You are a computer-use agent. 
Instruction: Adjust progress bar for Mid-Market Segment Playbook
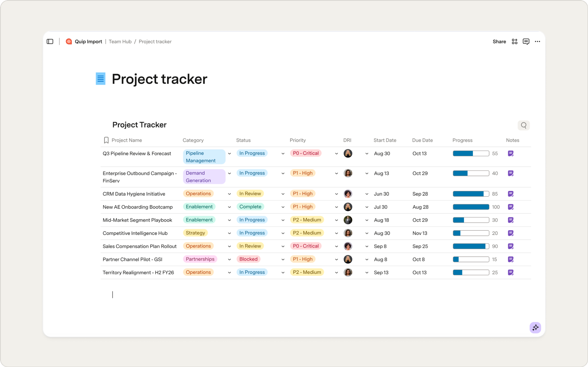471,220
